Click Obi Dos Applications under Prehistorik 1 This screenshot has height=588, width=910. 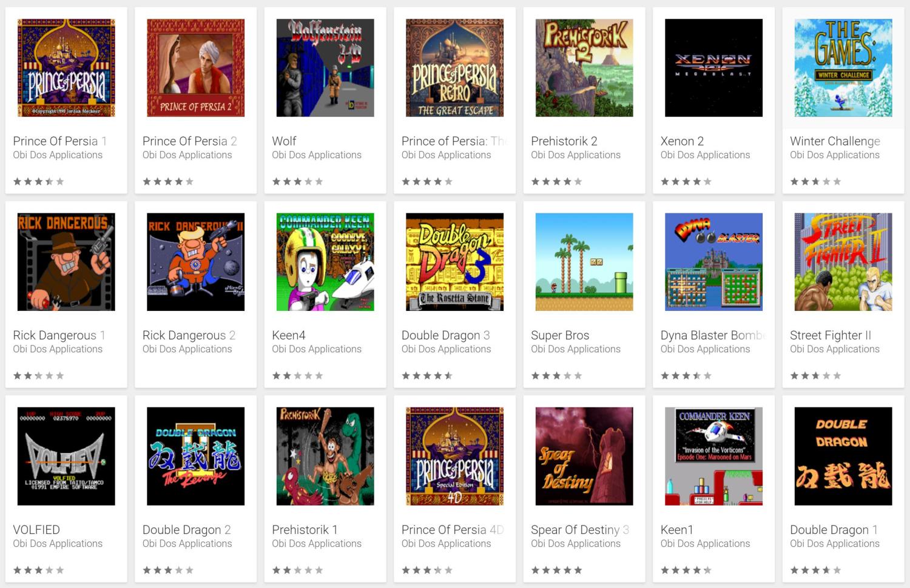[x=317, y=544]
